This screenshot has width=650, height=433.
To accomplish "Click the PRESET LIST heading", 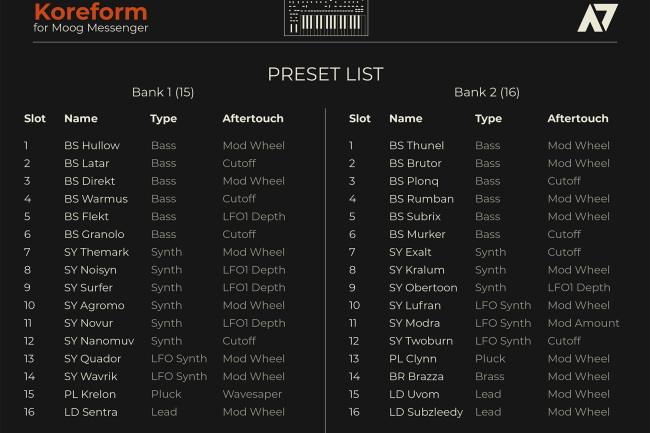I will [325, 74].
